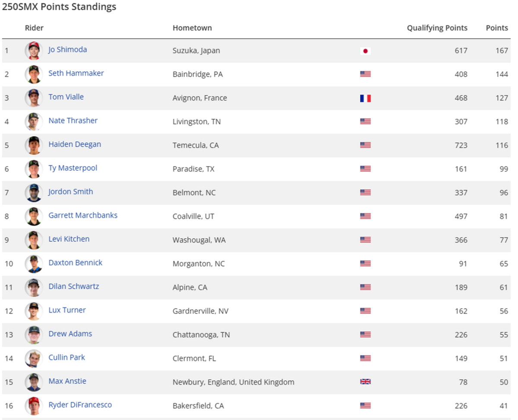Click the Points column header
Screen dimensions: 518x420
(497, 28)
